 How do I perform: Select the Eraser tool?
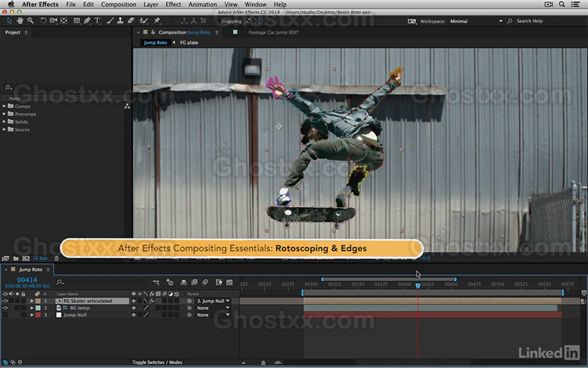[131, 21]
